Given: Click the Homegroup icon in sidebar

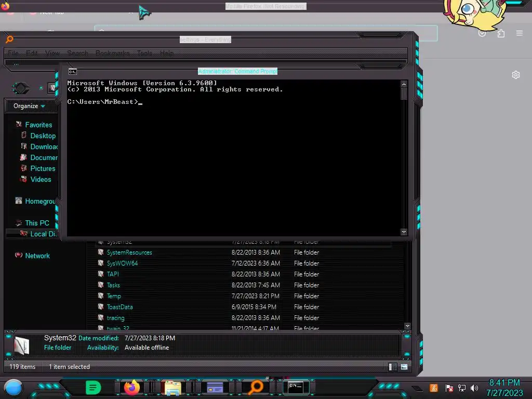Looking at the screenshot, I should pos(19,201).
